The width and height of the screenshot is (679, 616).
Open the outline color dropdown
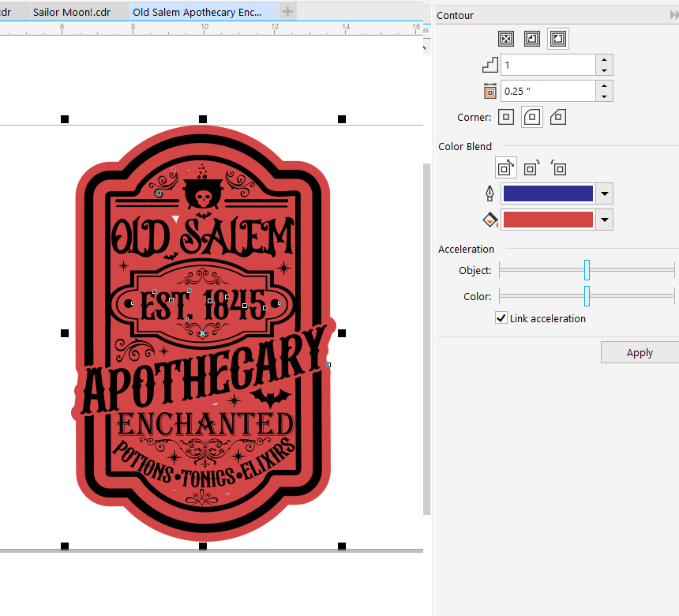click(x=605, y=193)
